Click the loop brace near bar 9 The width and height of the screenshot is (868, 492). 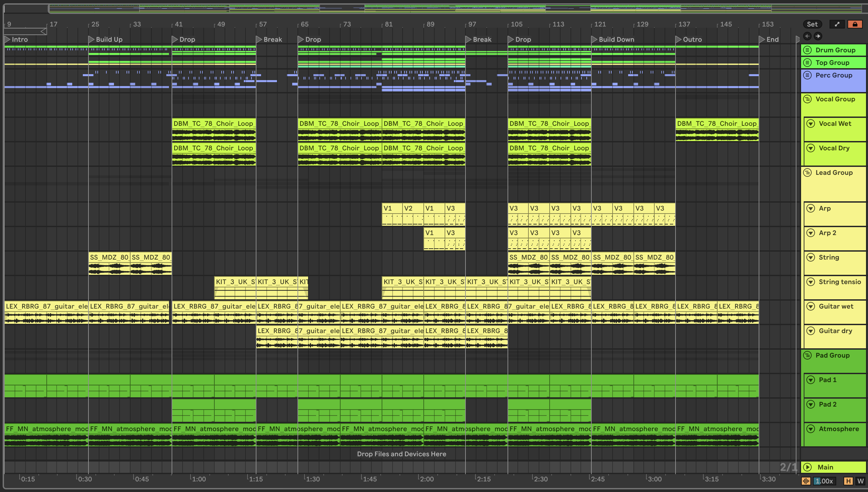click(x=26, y=31)
